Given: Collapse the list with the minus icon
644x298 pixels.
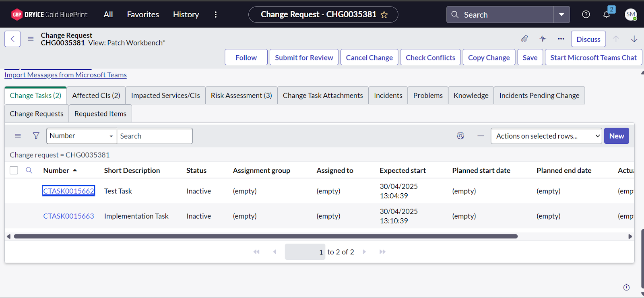Looking at the screenshot, I should pos(481,136).
